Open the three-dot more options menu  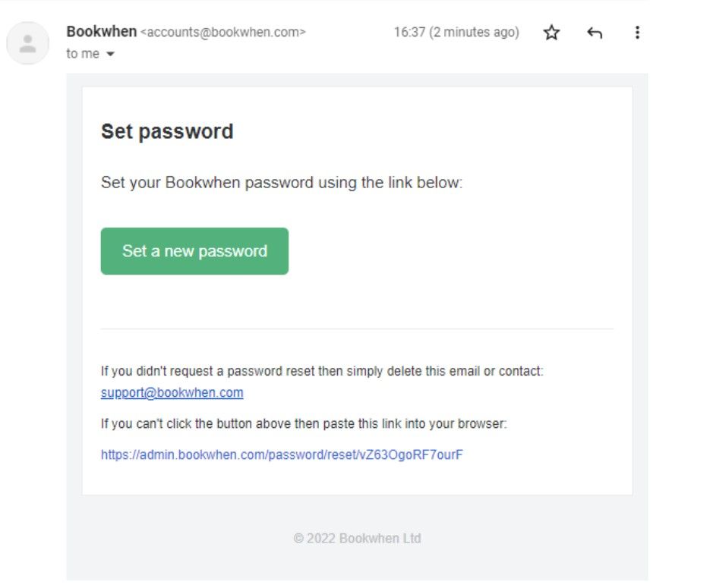(637, 33)
